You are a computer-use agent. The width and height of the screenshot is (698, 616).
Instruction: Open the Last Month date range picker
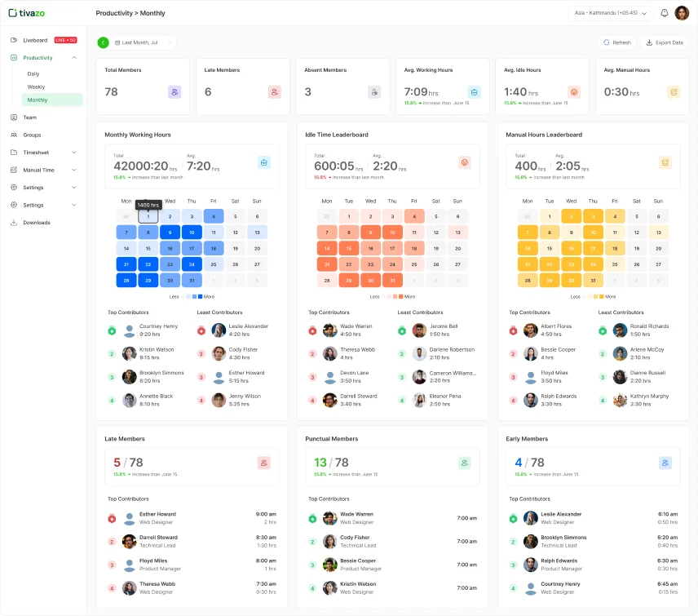pos(144,42)
